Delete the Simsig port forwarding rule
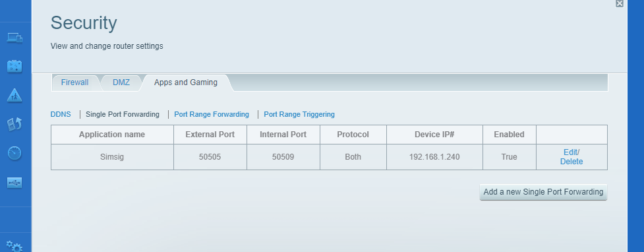This screenshot has height=252, width=644. click(x=571, y=162)
